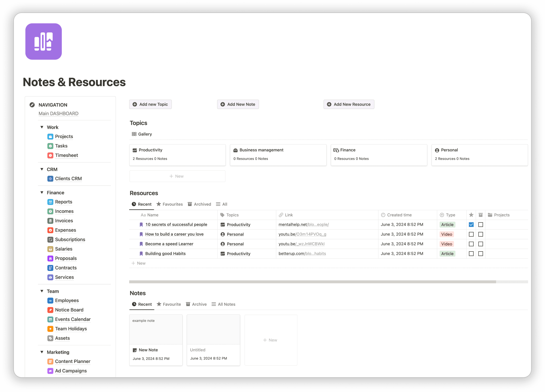Enable the favourite checkbox for Building good Habits
The width and height of the screenshot is (545, 392).
[471, 254]
